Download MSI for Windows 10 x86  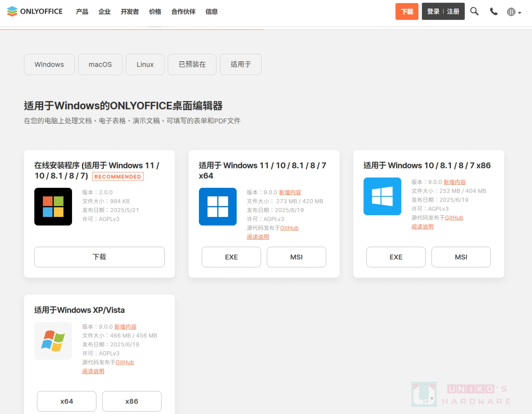[461, 257]
